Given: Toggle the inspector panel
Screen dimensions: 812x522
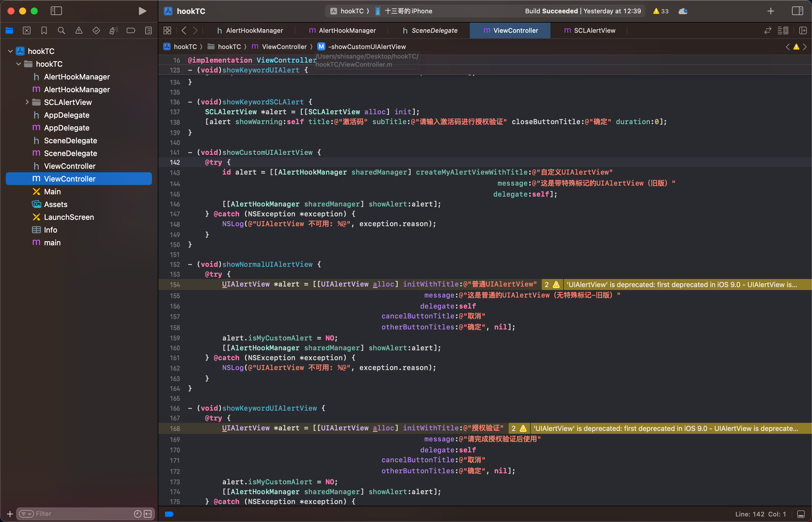Looking at the screenshot, I should 797,11.
